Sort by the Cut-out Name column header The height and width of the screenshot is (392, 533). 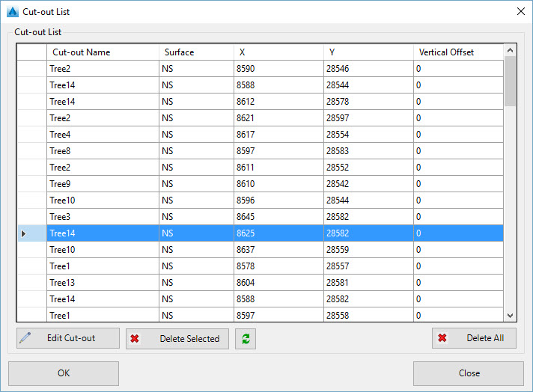tap(103, 52)
